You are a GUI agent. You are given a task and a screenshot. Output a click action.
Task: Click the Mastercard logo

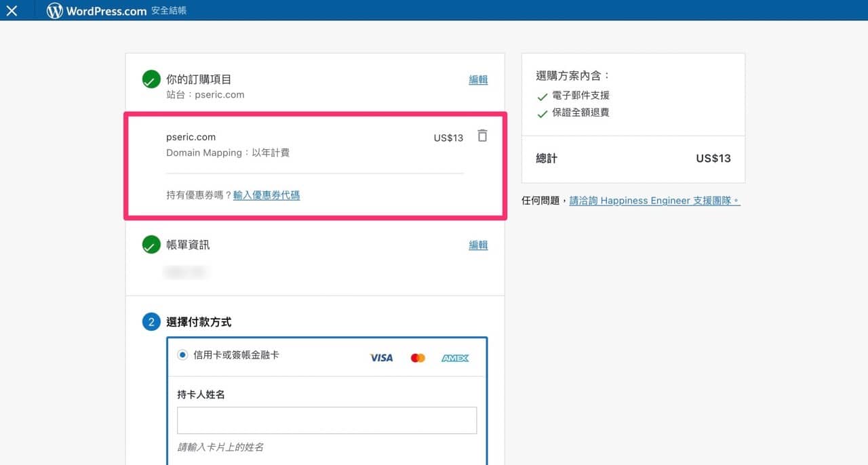[x=418, y=358]
